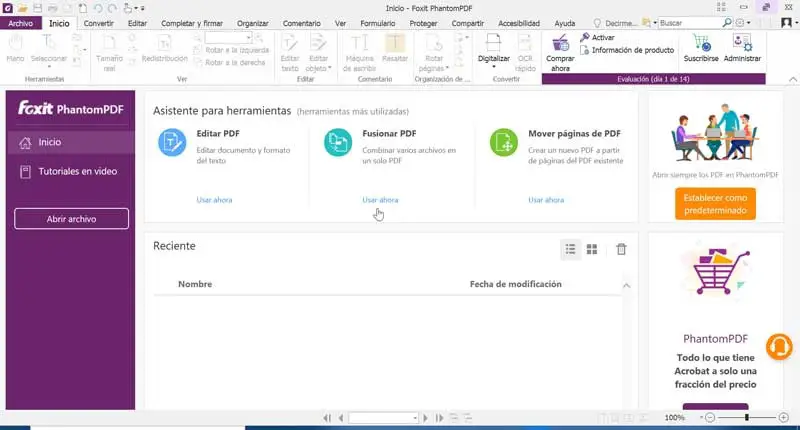Click the teal Fusionar PDF icon

point(338,142)
